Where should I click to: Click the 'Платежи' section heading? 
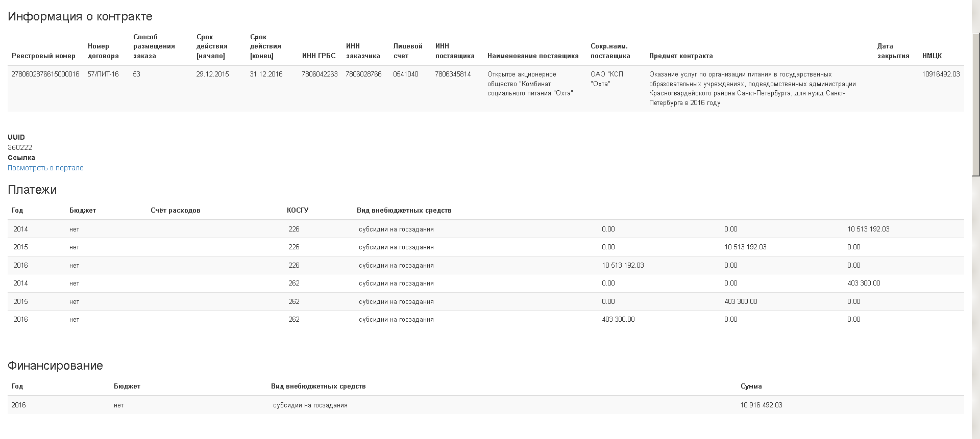pyautogui.click(x=32, y=190)
